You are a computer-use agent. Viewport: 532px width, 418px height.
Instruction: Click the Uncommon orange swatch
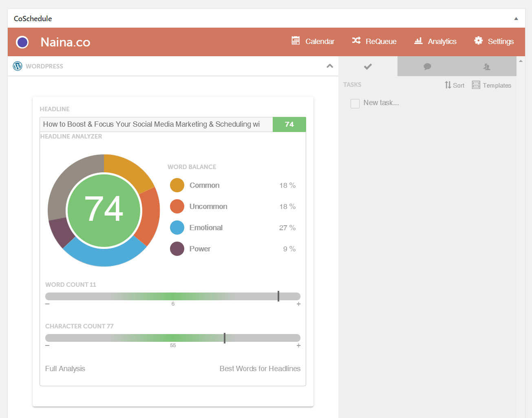177,207
